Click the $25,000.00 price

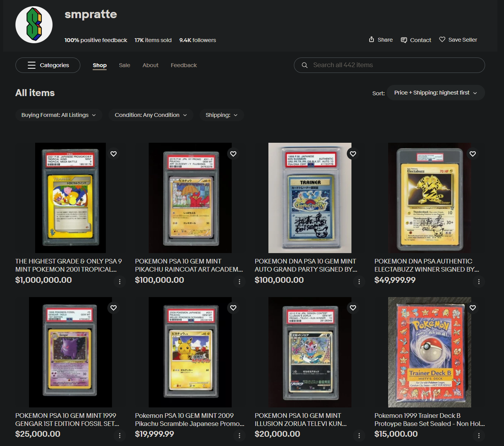(x=38, y=434)
